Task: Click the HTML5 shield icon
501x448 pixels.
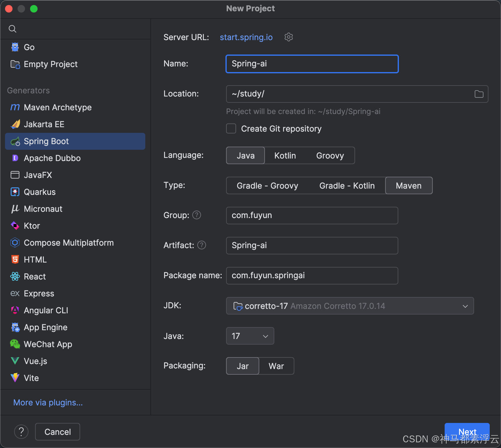Action: click(15, 259)
